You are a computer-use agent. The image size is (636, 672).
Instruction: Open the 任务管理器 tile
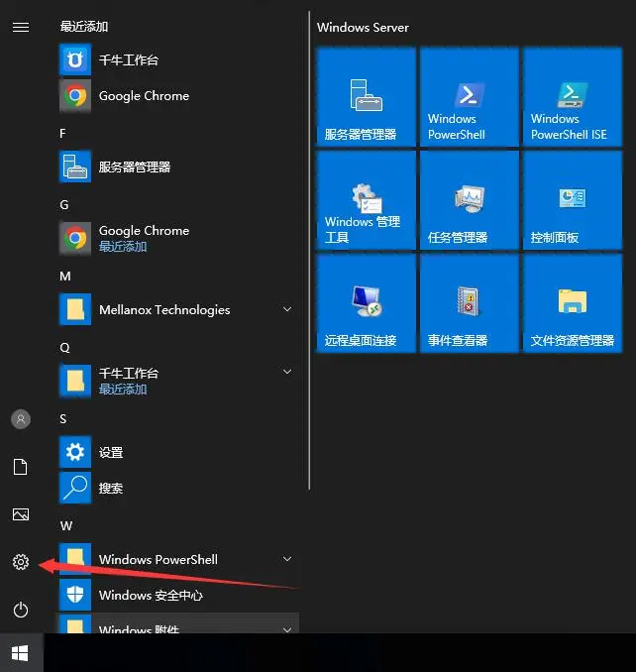pos(469,200)
